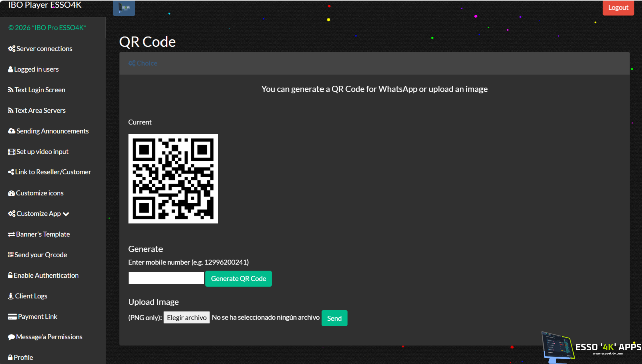
Task: Click the cloud icon beside Sending Announcements
Action: (11, 131)
